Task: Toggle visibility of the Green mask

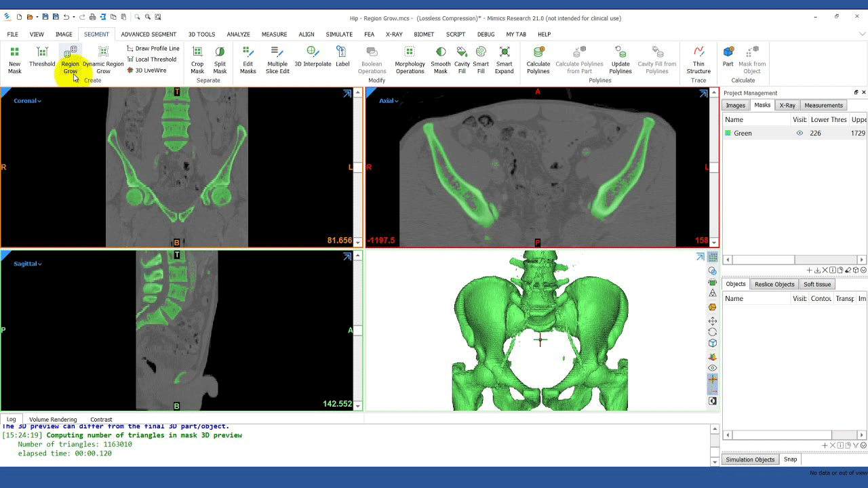Action: pos(800,134)
